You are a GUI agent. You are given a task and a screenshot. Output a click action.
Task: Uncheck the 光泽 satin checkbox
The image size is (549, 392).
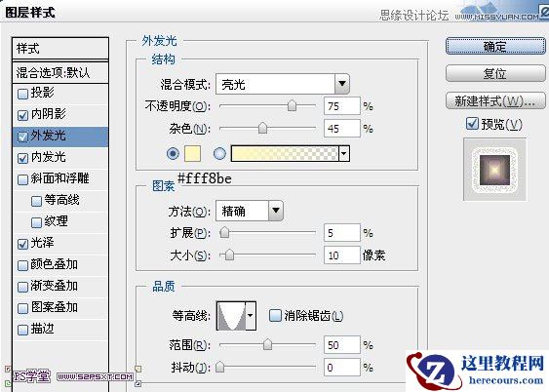click(22, 244)
